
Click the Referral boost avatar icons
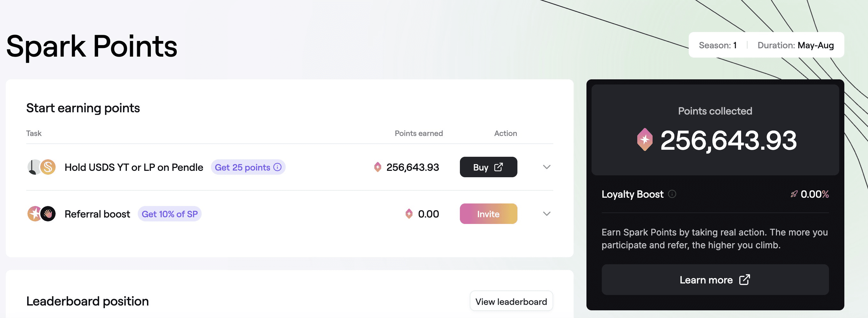pos(42,214)
